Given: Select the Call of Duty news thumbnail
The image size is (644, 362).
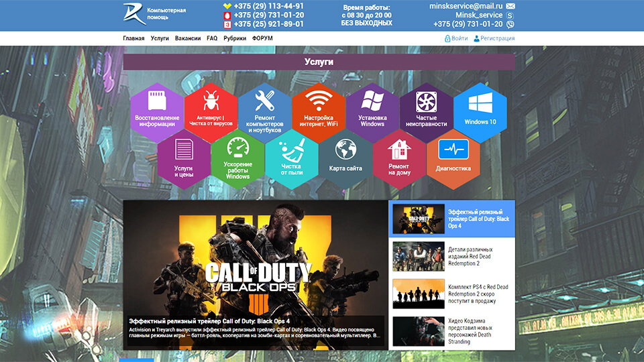Looking at the screenshot, I should coord(418,219).
